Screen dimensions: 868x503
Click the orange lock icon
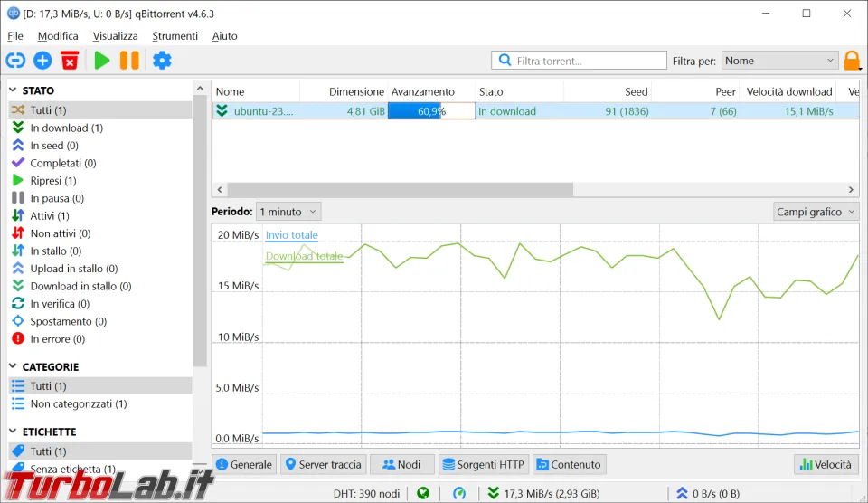coord(852,61)
